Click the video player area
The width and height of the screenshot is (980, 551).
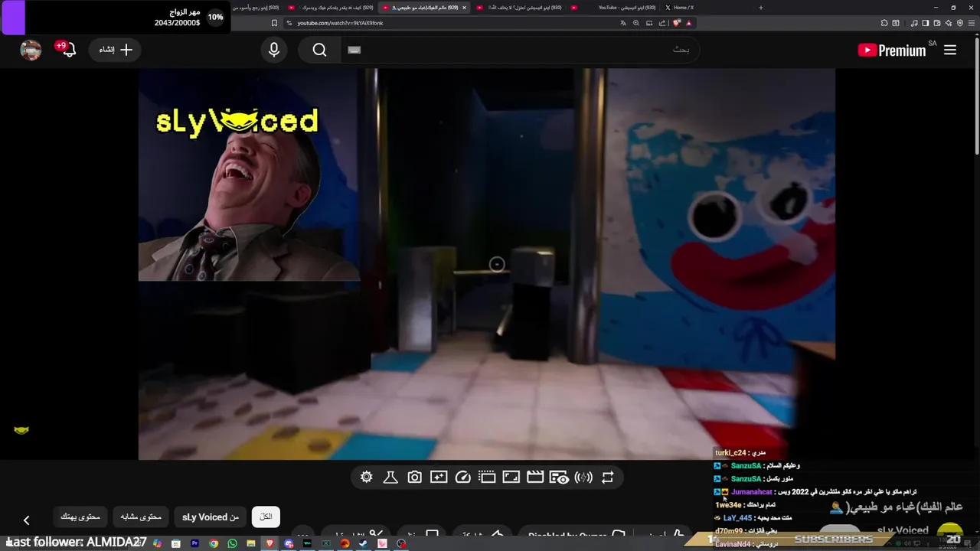pyautogui.click(x=486, y=264)
